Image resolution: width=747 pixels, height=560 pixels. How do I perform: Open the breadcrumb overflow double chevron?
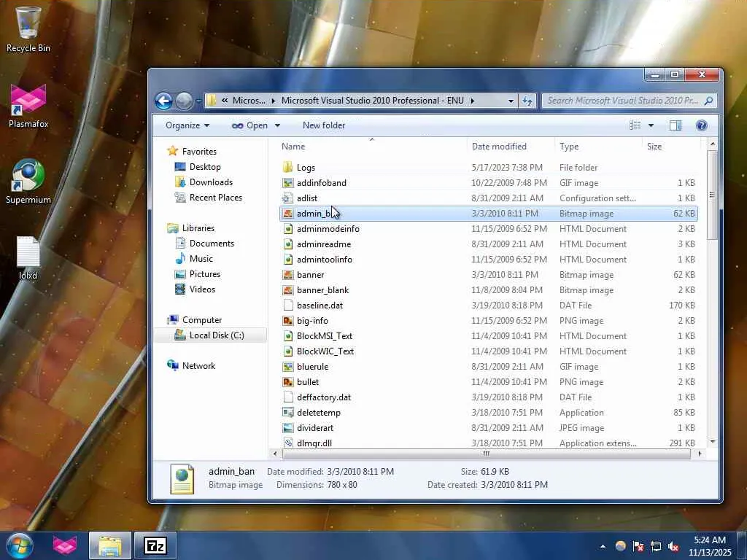point(225,101)
